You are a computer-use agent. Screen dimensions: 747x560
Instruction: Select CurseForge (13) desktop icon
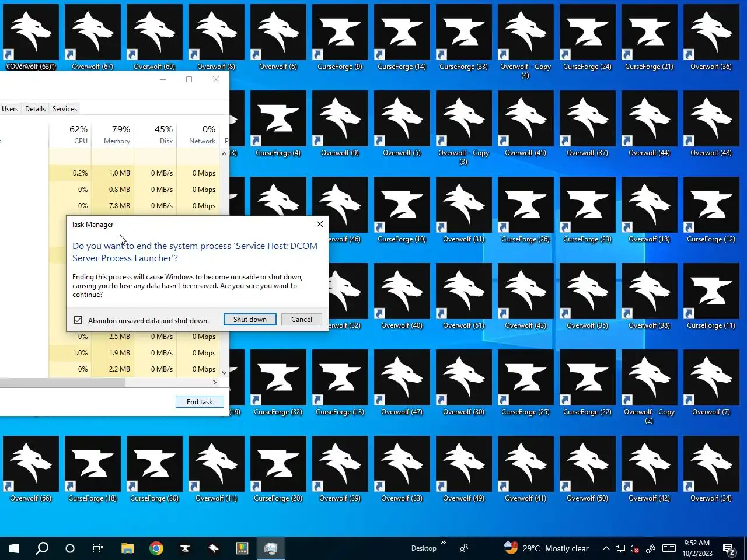(340, 383)
